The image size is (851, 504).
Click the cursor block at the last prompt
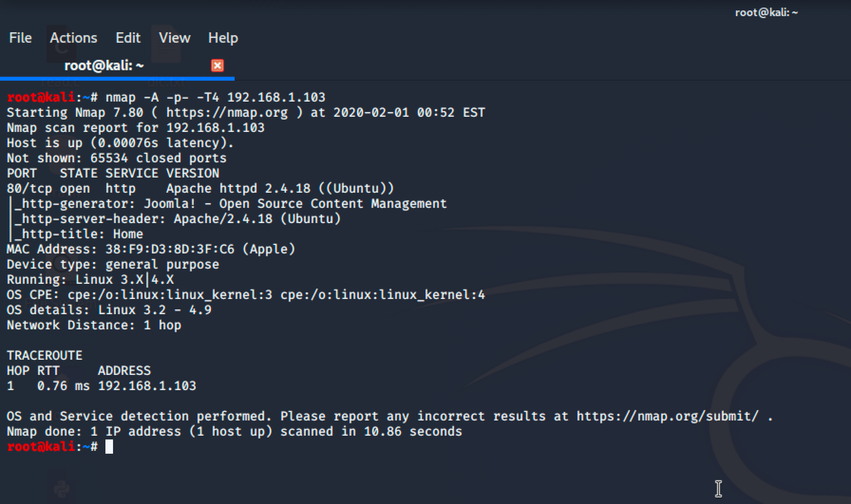tap(109, 447)
